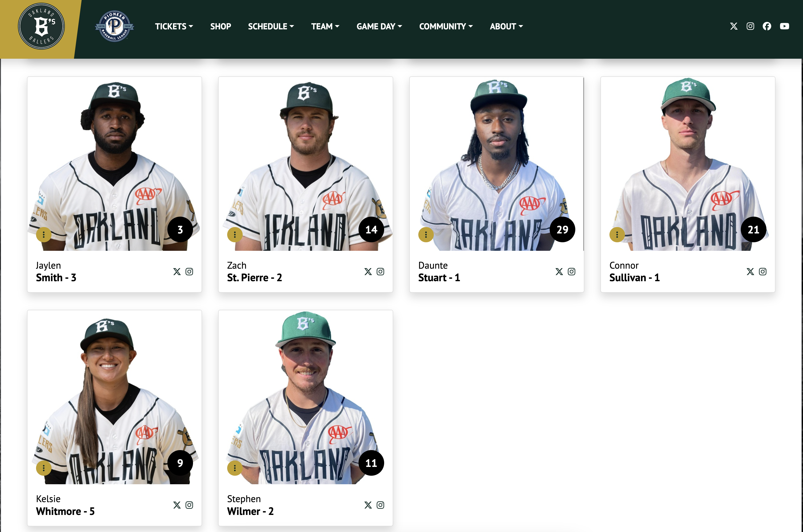This screenshot has height=532, width=803.
Task: Open the Team menu
Action: (x=325, y=26)
